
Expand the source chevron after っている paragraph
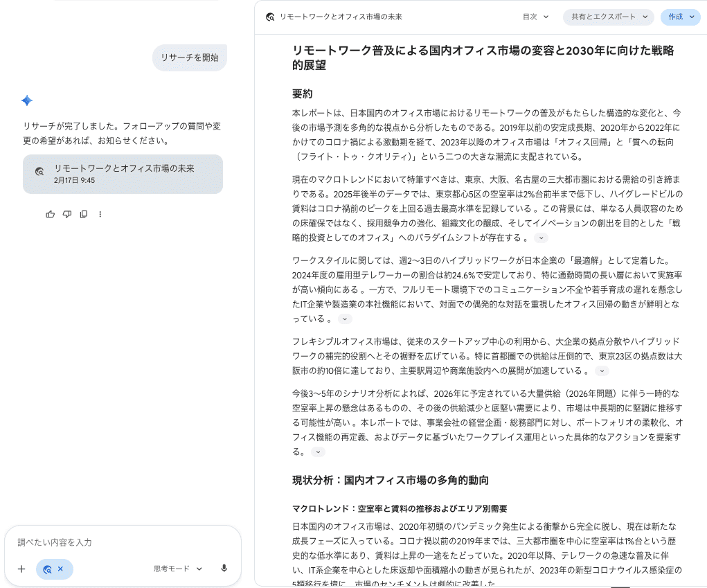tap(345, 319)
